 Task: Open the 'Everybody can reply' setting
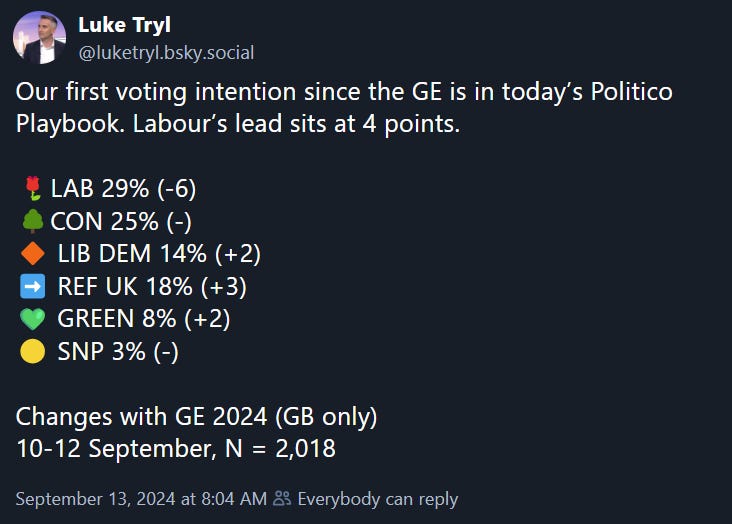(x=377, y=498)
